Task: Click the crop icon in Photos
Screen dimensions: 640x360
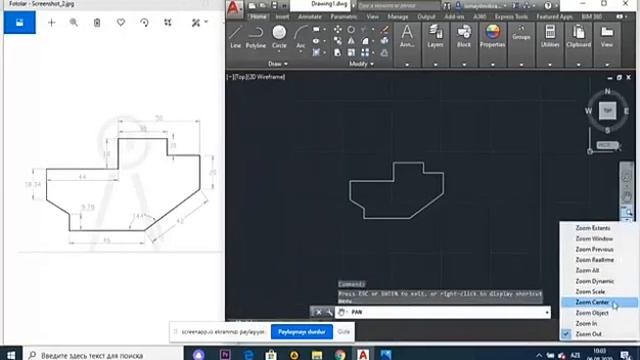Action: (168, 22)
